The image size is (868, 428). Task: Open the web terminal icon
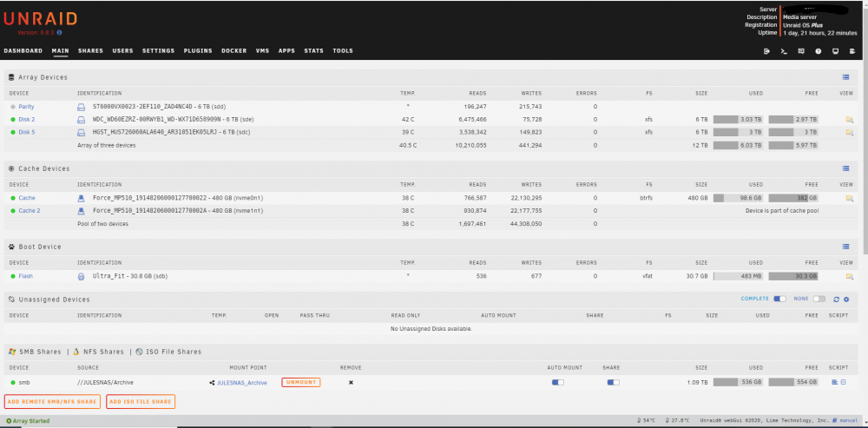click(784, 51)
